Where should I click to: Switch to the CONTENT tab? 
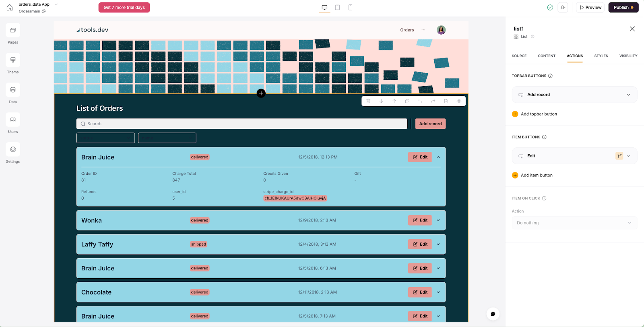coord(547,56)
